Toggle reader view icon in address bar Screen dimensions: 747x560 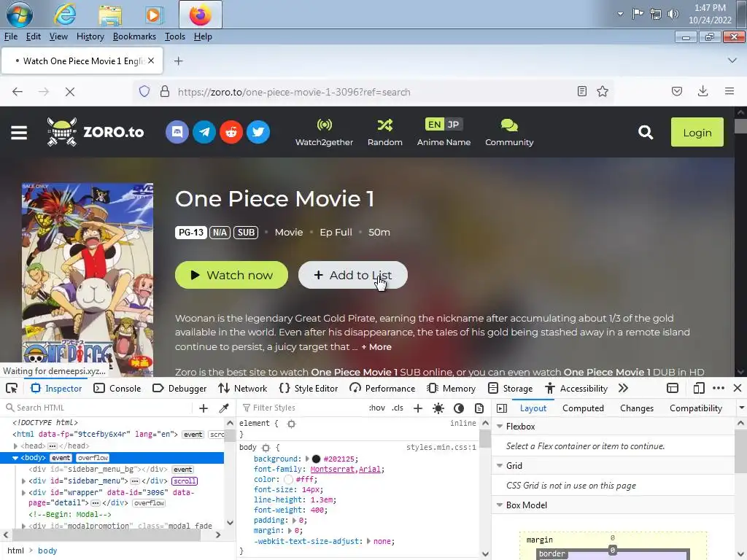coord(581,91)
